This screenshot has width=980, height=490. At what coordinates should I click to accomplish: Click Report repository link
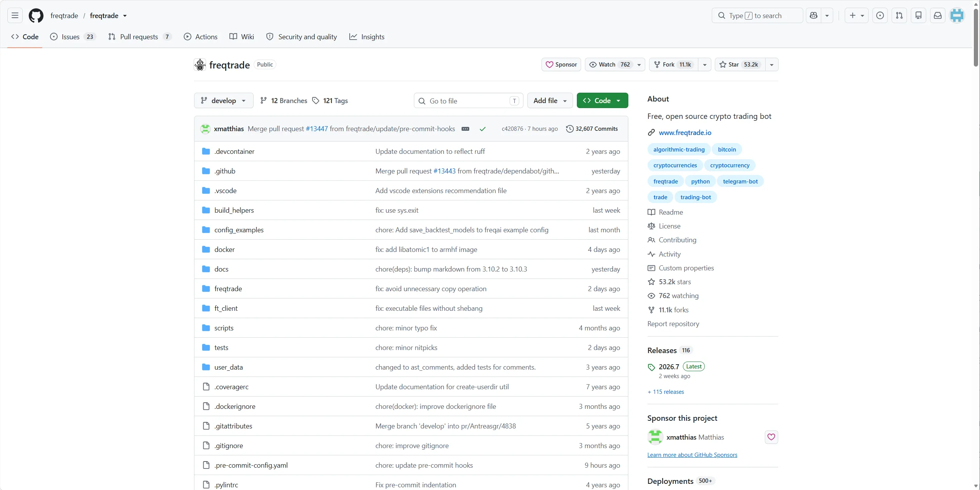(x=673, y=324)
